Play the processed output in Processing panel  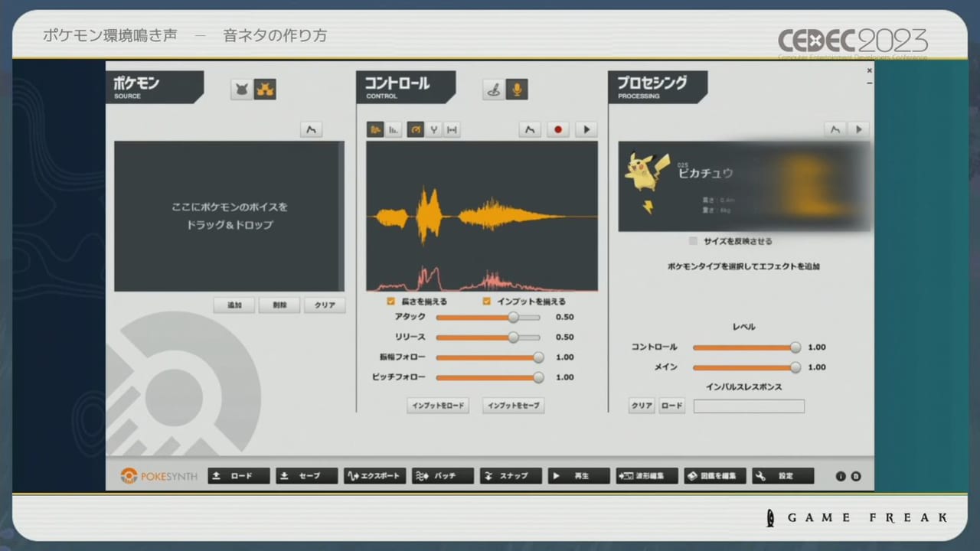click(858, 130)
